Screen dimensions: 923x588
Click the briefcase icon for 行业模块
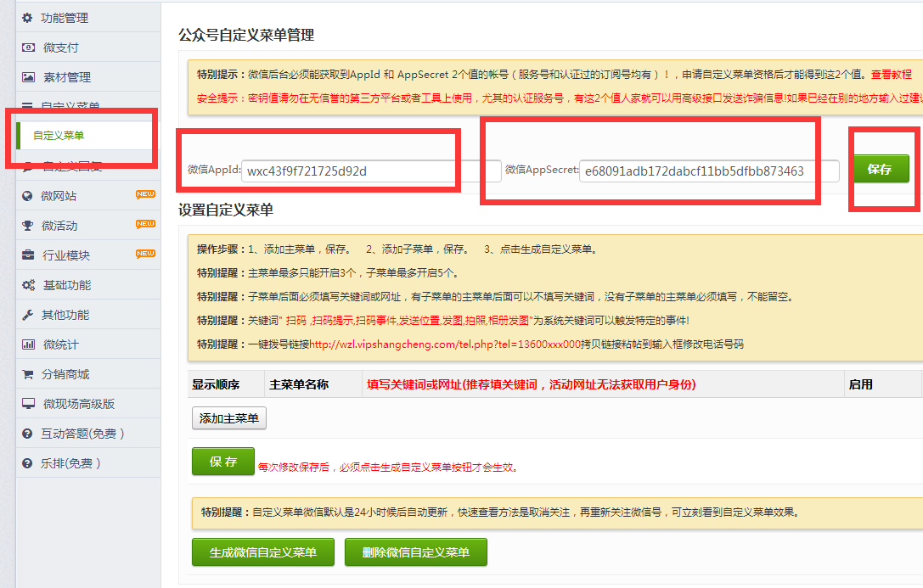point(28,255)
